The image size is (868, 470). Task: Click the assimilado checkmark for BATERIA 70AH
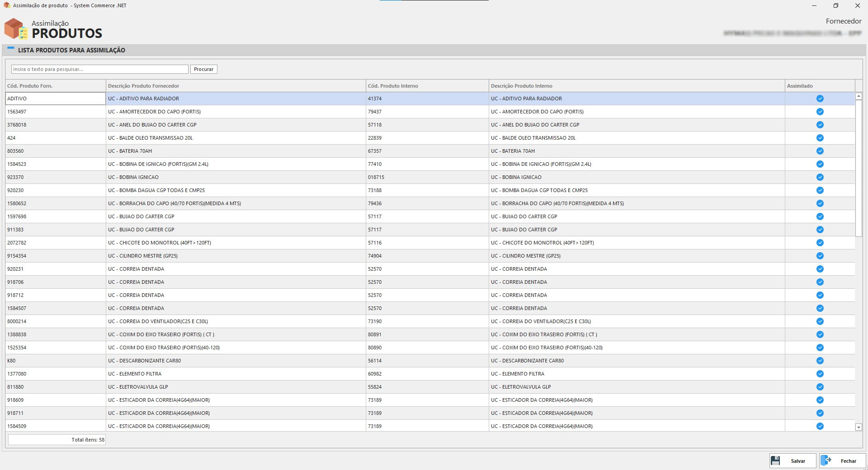[x=820, y=151]
